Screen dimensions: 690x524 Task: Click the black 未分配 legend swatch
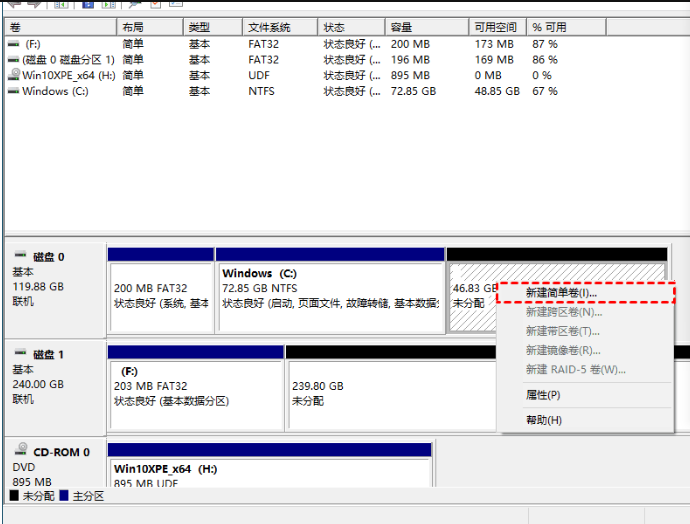[x=14, y=495]
